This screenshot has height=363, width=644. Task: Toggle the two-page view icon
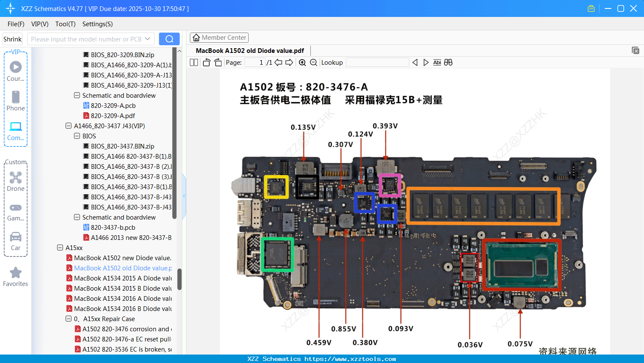tap(194, 63)
